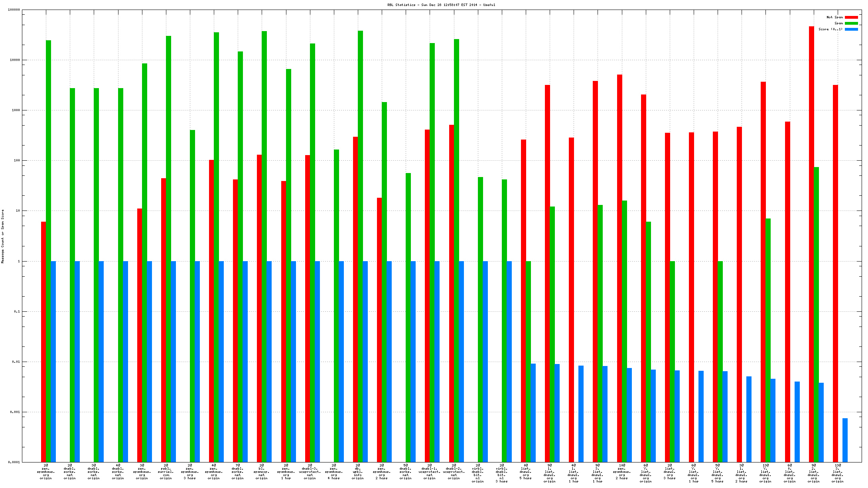Click the 'Not Spam' legend label

tap(834, 17)
